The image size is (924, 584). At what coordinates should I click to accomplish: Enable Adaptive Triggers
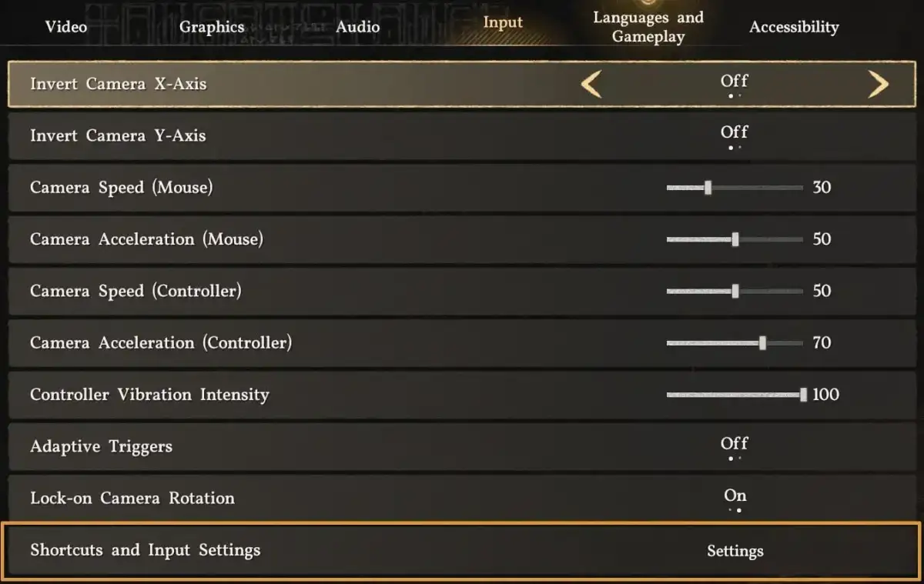coord(734,446)
